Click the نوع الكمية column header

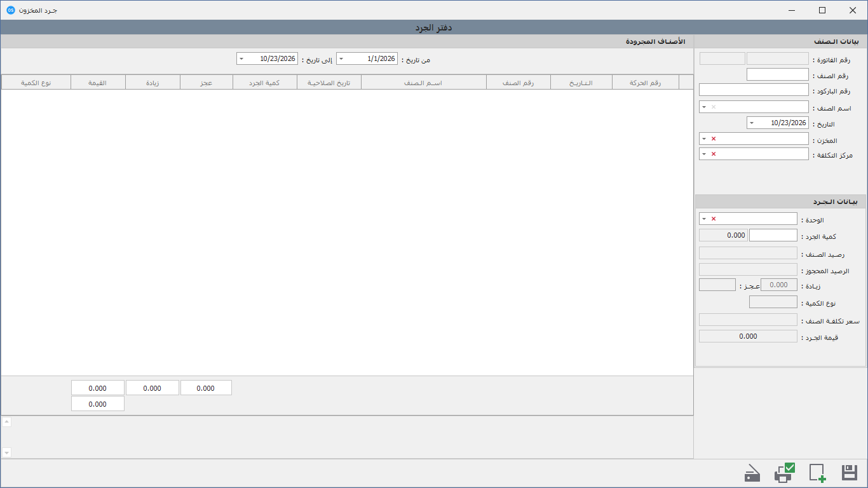coord(36,83)
